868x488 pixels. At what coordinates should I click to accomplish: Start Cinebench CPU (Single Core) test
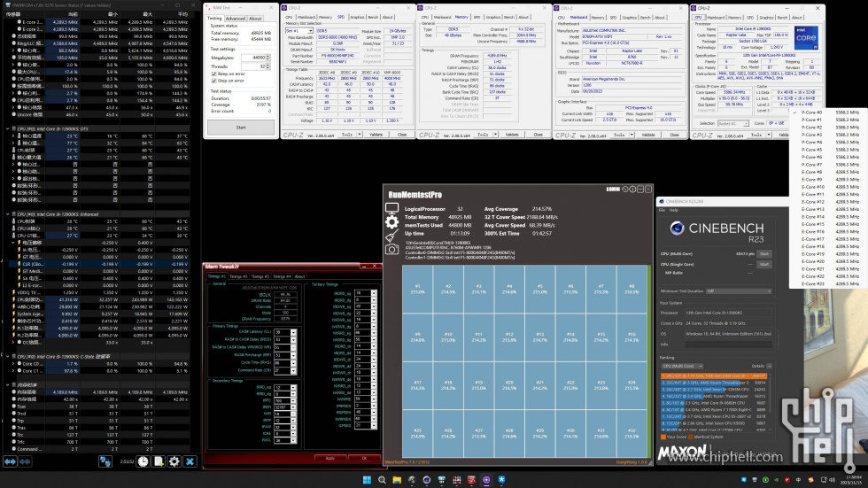764,265
